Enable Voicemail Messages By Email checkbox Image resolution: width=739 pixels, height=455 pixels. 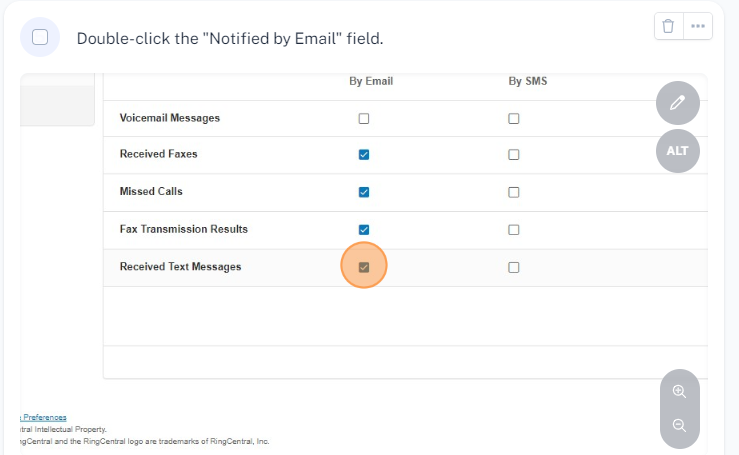point(364,118)
